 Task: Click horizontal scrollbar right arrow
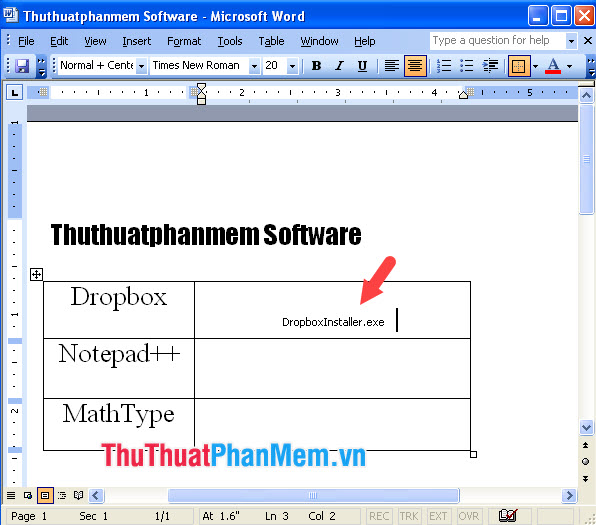pyautogui.click(x=569, y=495)
